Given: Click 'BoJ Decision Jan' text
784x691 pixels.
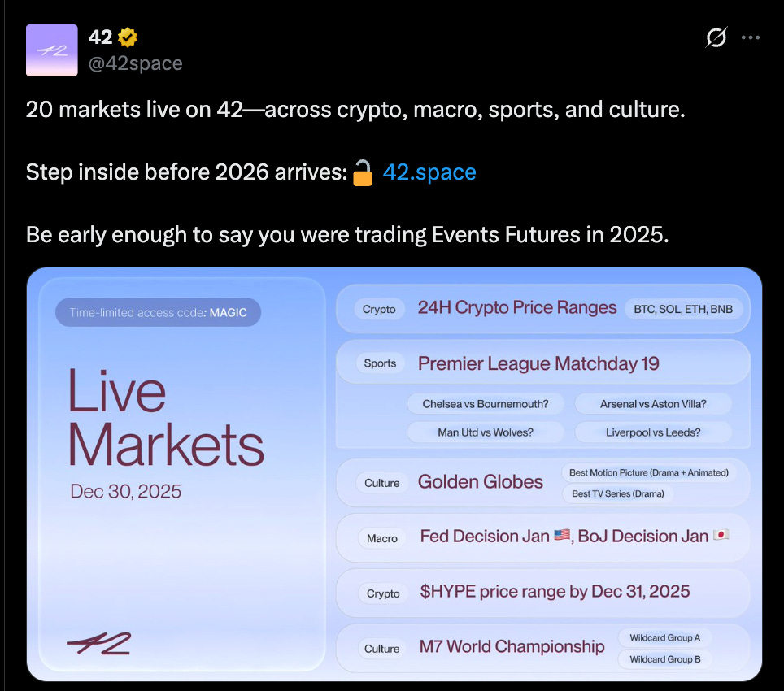Looking at the screenshot, I should [x=643, y=537].
